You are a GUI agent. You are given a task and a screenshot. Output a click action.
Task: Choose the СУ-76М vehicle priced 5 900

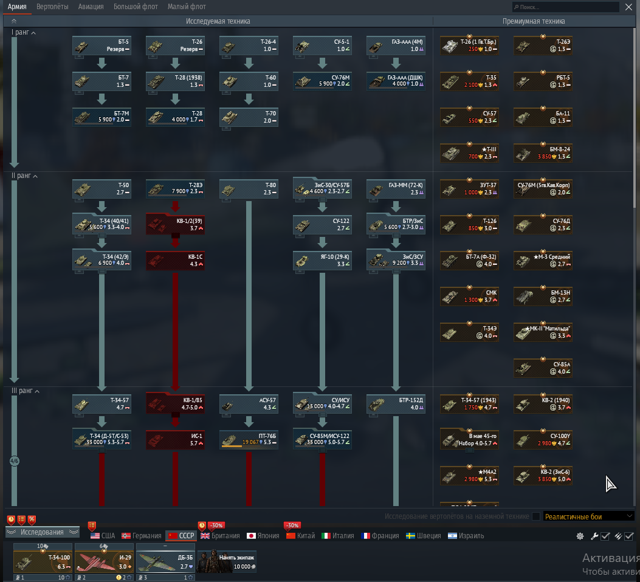coord(322,81)
